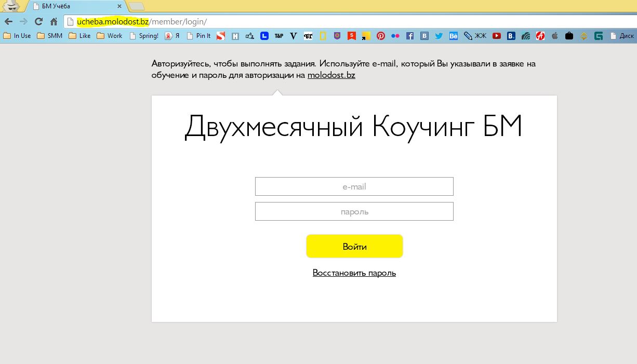Open the Like bookmarks folder
The image size is (637, 364).
pos(79,36)
